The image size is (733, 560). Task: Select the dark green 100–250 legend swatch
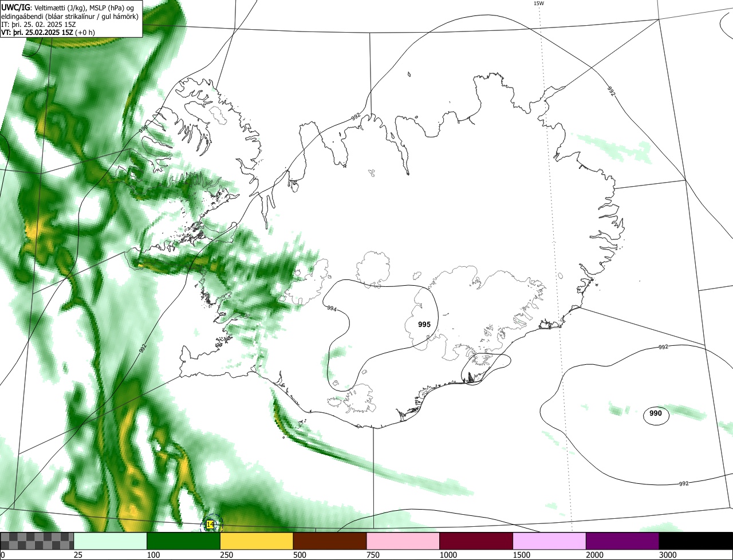(x=184, y=541)
